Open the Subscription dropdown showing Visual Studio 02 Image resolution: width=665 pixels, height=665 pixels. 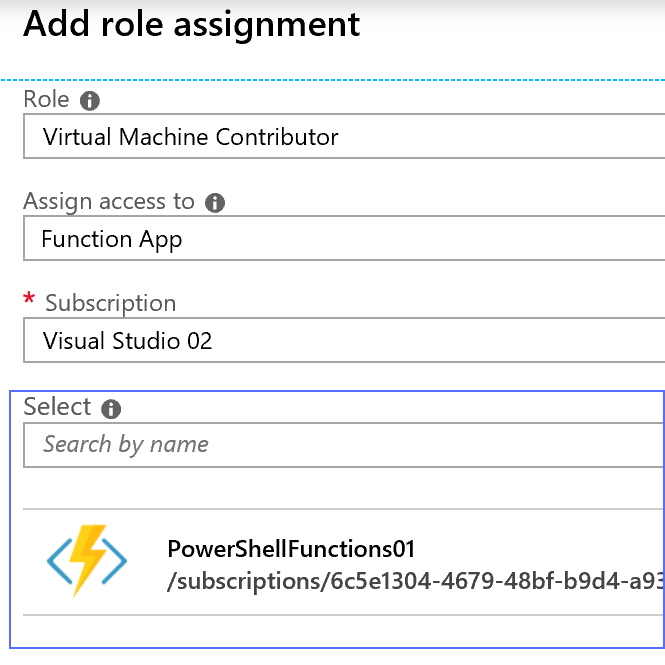point(344,341)
